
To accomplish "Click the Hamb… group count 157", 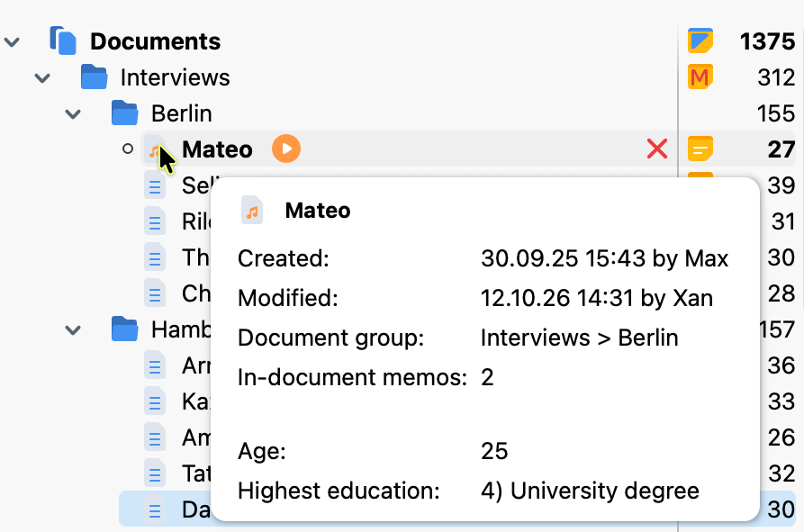I will pyautogui.click(x=777, y=329).
